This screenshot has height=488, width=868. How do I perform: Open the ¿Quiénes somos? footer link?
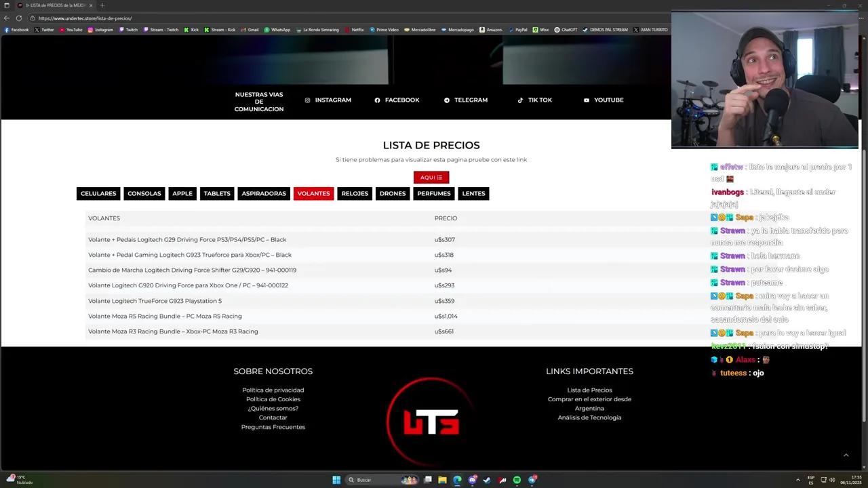tap(273, 409)
